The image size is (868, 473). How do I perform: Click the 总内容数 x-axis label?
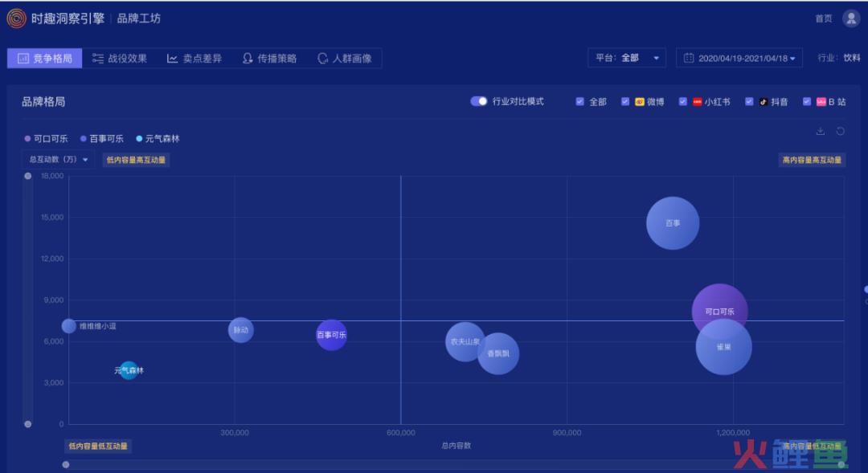[457, 446]
